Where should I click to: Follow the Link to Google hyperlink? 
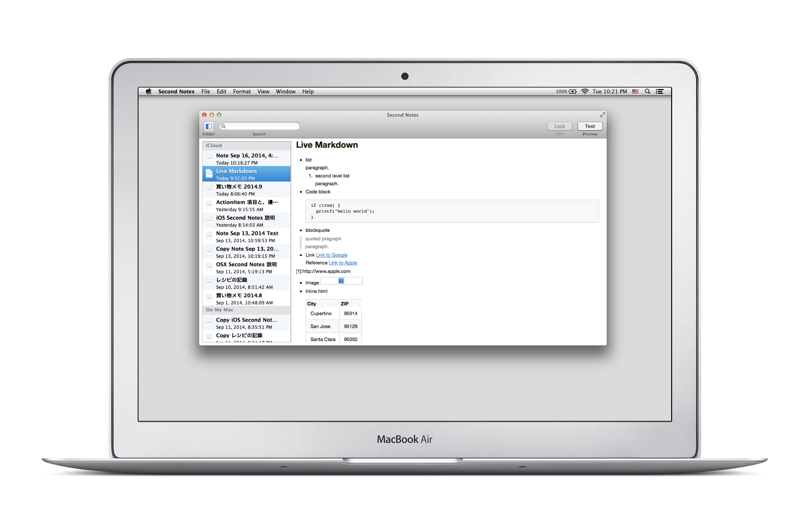(331, 255)
